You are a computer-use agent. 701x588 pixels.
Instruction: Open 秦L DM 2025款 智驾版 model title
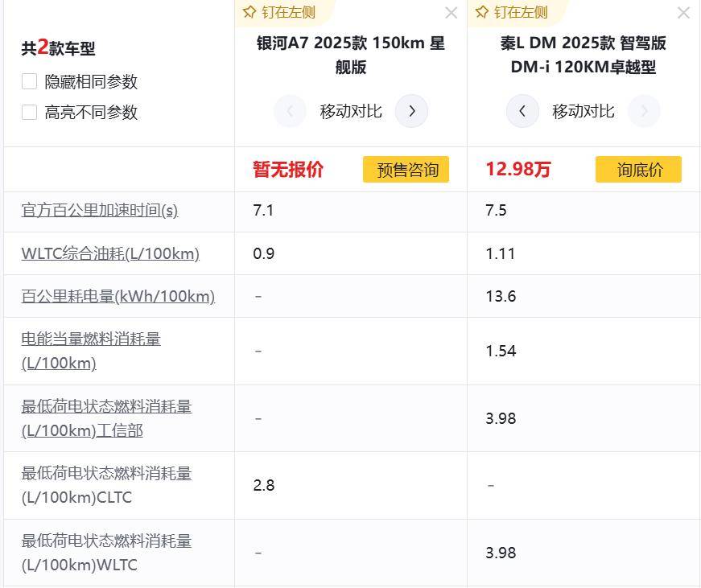(583, 55)
